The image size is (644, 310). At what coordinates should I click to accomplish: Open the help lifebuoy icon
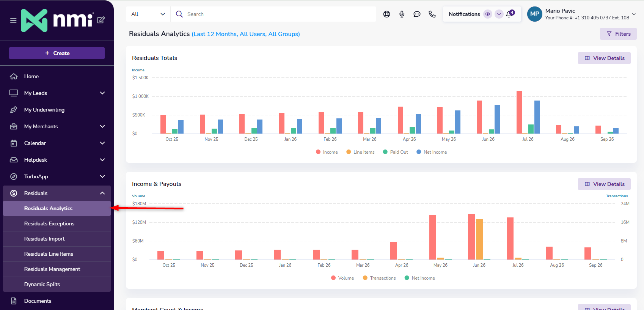click(x=386, y=14)
